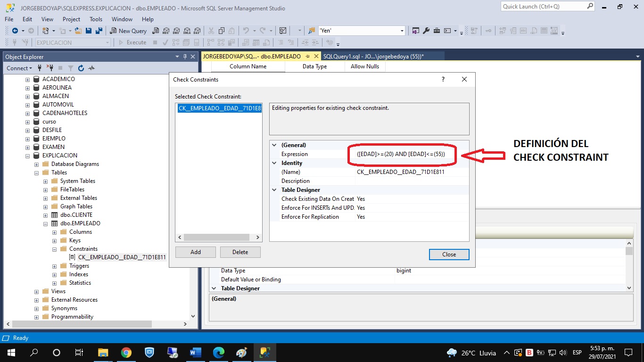Open the Edit menu
Screen dimensions: 644x362
(27, 19)
